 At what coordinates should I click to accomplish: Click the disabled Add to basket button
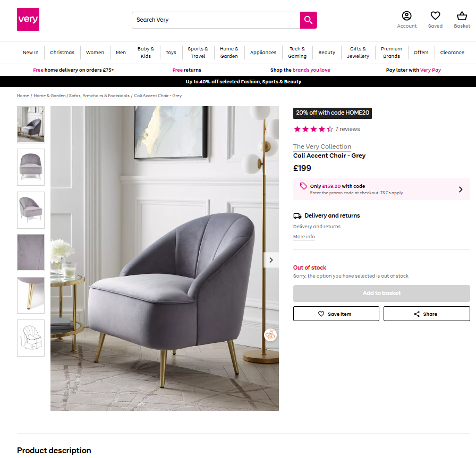381,293
